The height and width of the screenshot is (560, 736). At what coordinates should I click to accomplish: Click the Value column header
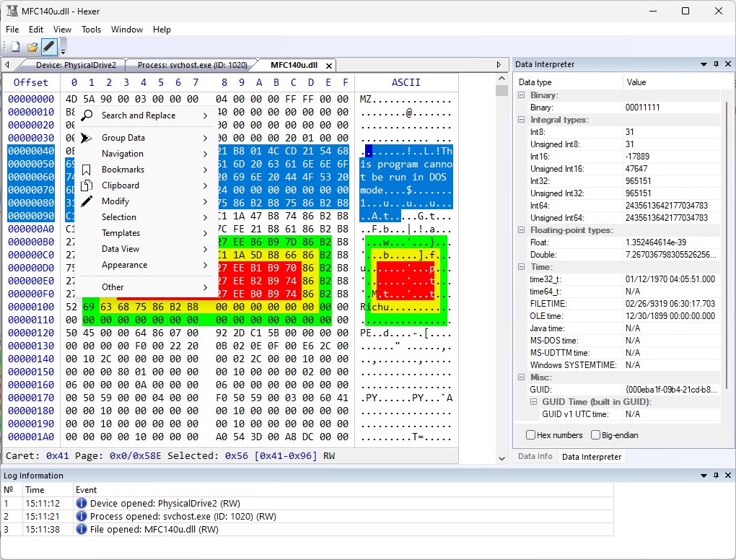click(636, 82)
